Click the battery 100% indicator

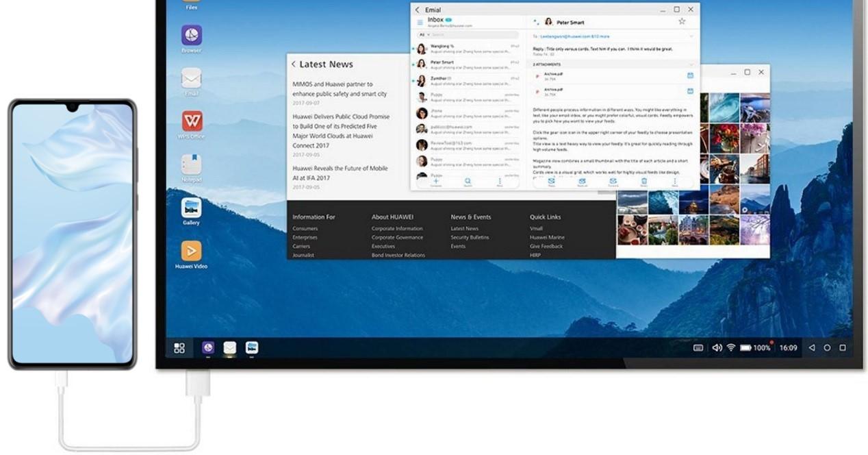[x=755, y=348]
